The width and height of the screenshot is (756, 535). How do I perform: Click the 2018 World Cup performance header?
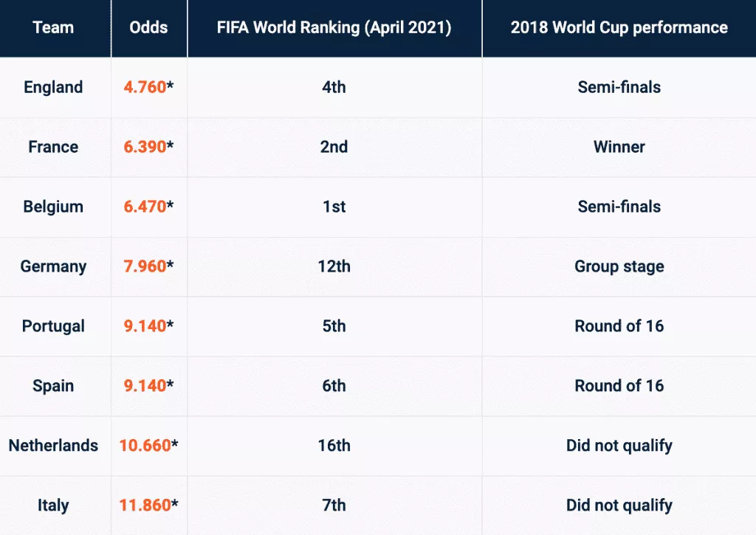point(619,28)
